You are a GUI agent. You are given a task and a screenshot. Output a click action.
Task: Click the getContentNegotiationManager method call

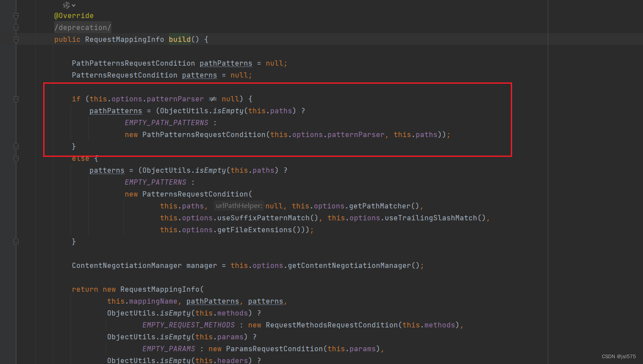pos(348,265)
